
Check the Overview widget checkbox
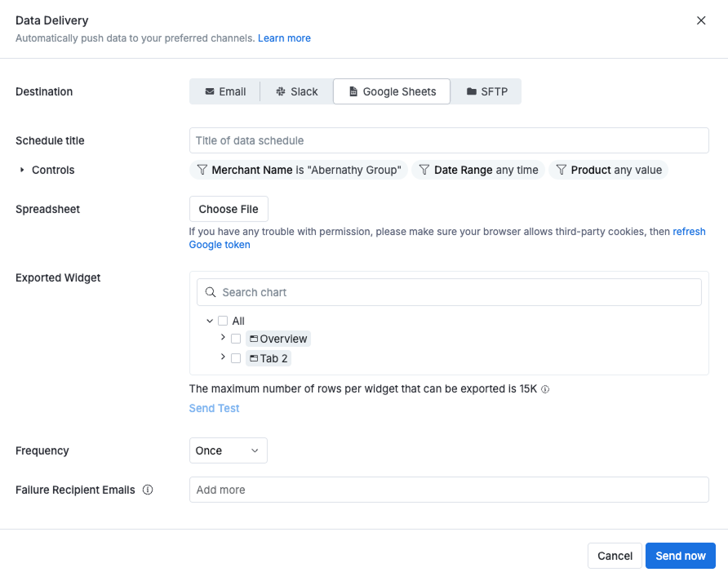coord(236,339)
